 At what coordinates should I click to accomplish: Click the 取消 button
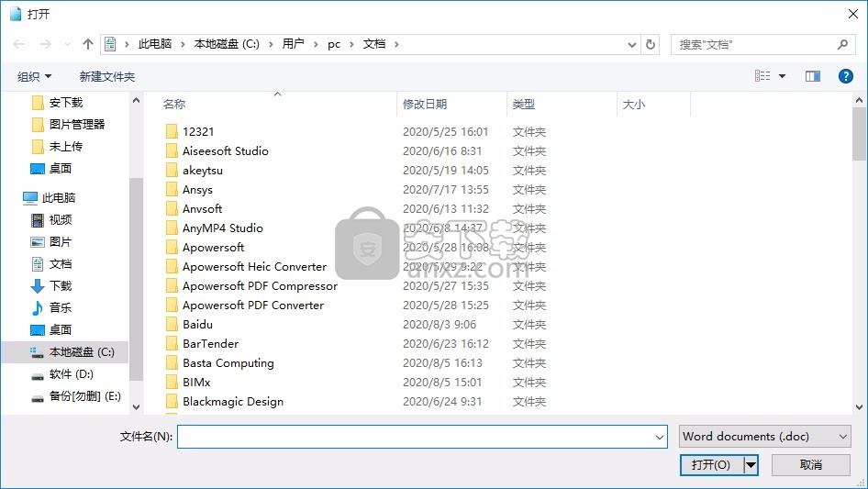click(x=811, y=464)
